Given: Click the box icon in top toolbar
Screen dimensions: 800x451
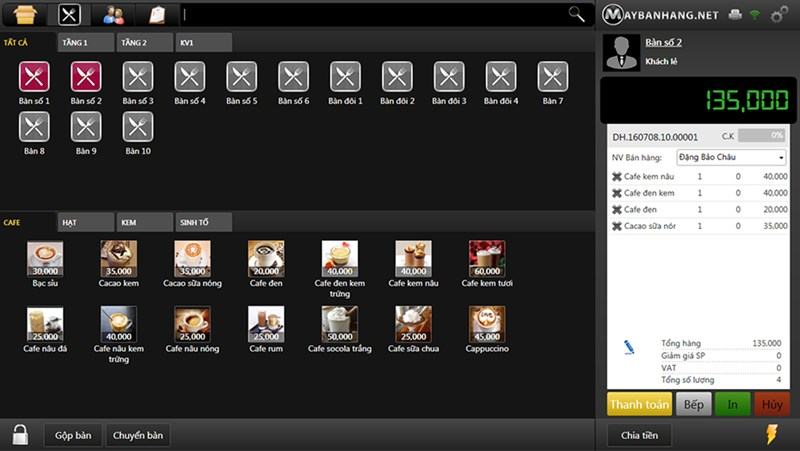Looking at the screenshot, I should (x=24, y=14).
